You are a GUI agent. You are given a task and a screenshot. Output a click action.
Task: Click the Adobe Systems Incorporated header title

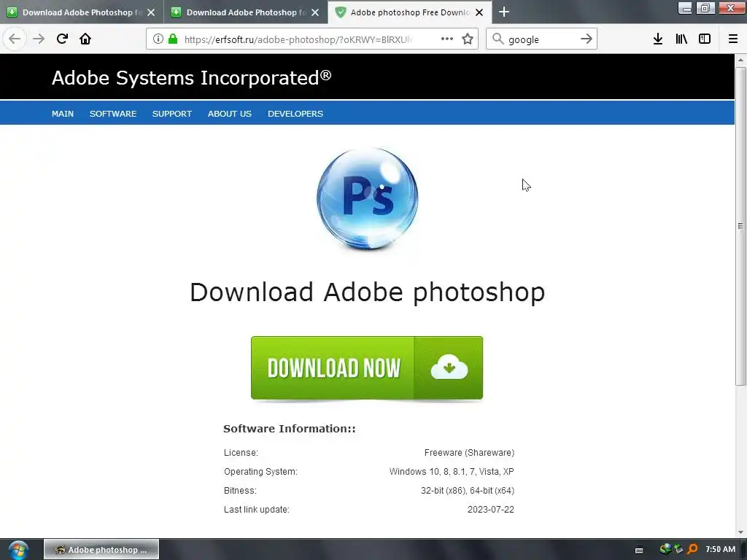click(x=192, y=77)
